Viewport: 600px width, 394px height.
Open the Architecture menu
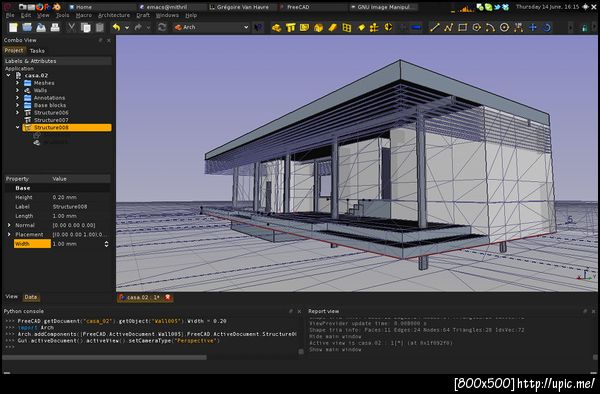[x=114, y=15]
